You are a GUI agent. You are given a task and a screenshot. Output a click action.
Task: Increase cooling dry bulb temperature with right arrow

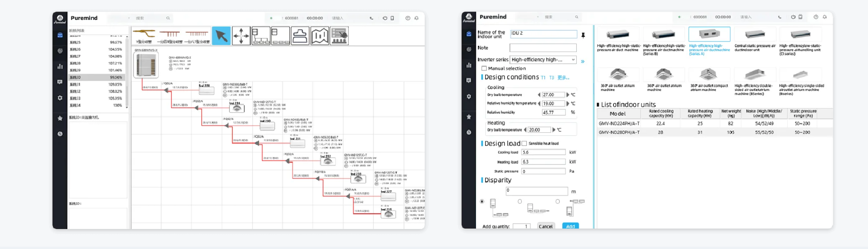click(568, 95)
